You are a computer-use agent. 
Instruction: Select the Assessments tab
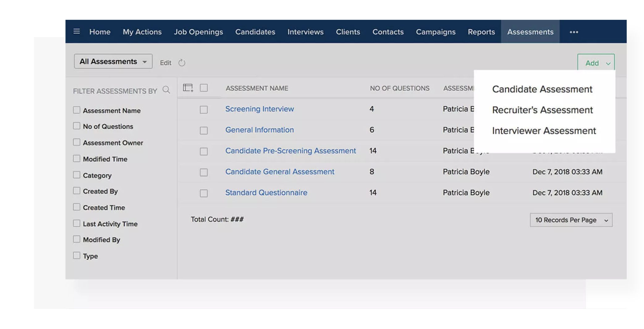point(530,32)
